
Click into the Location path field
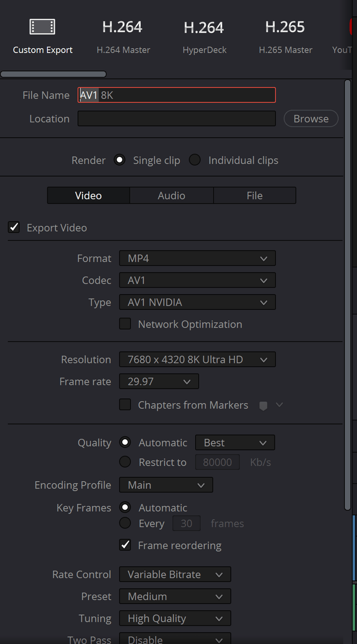click(176, 118)
